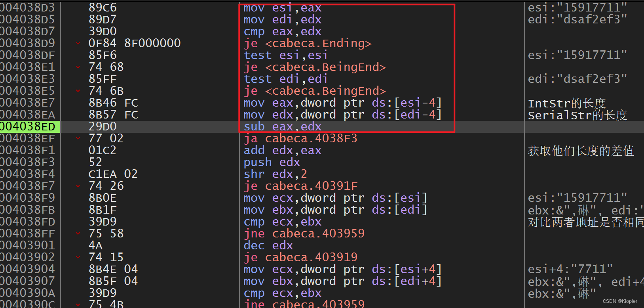Select the 'dec edx' instruction
The width and height of the screenshot is (644, 308).
pyautogui.click(x=268, y=245)
